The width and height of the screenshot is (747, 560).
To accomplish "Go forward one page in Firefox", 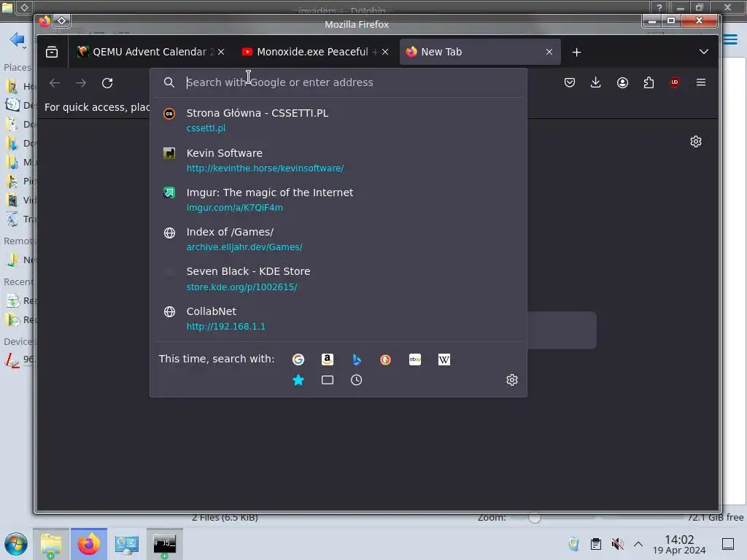I will (81, 83).
